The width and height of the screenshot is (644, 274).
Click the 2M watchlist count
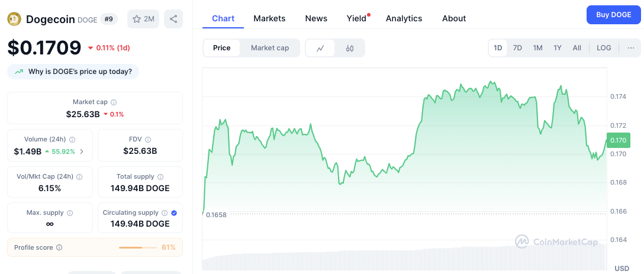(149, 19)
